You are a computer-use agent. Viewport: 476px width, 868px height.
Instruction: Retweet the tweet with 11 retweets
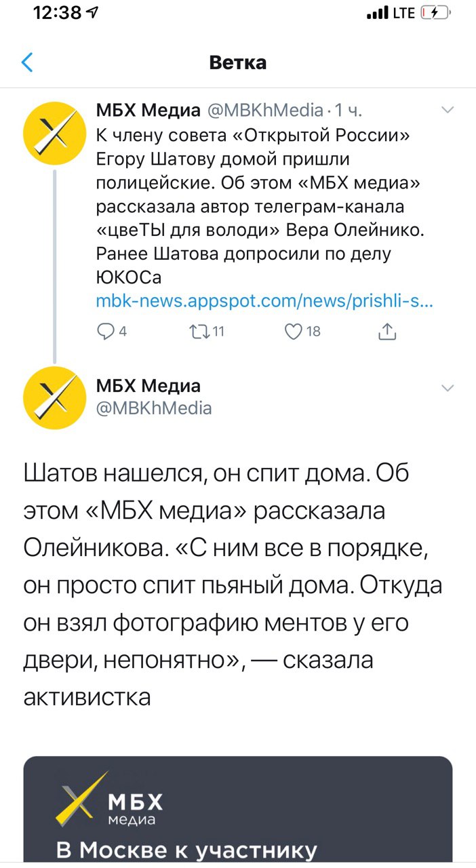point(202,331)
